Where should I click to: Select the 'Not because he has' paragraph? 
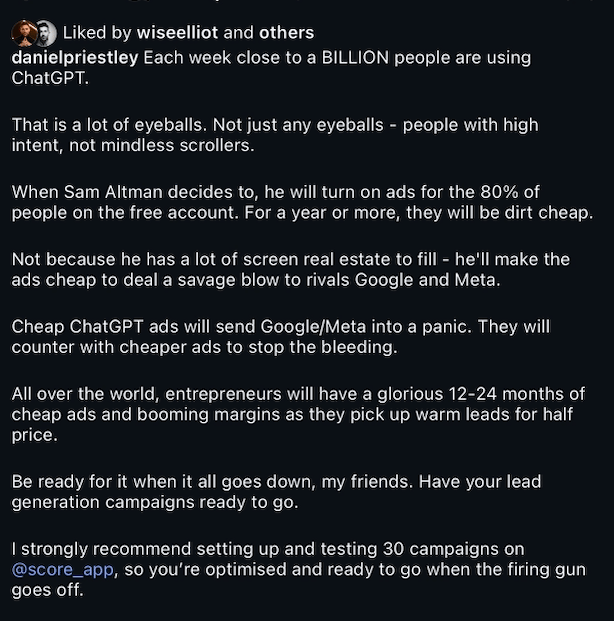pyautogui.click(x=290, y=270)
